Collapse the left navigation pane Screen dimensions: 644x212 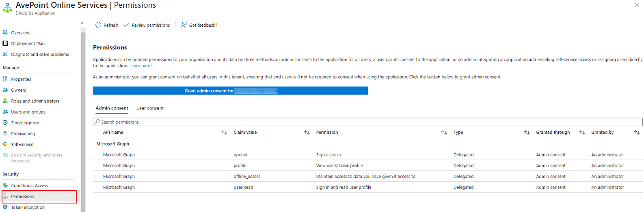point(82,23)
